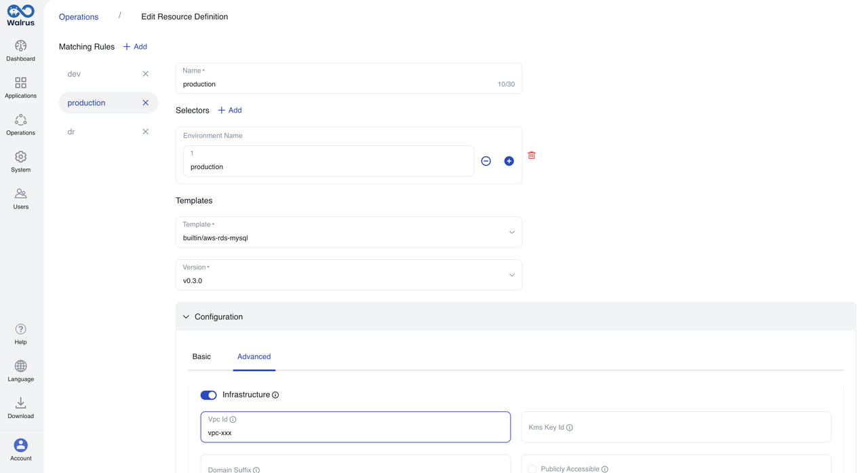The image size is (868, 473).
Task: Open the Template dropdown
Action: tap(349, 232)
